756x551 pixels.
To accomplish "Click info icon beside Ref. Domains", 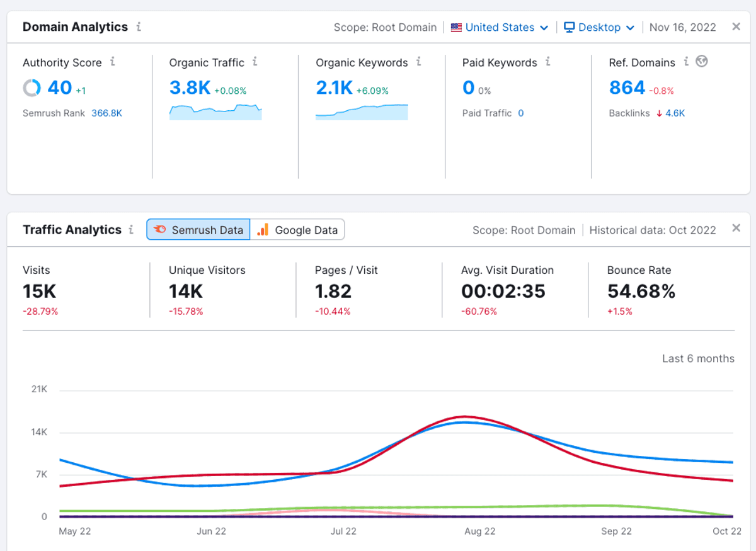I will click(686, 62).
